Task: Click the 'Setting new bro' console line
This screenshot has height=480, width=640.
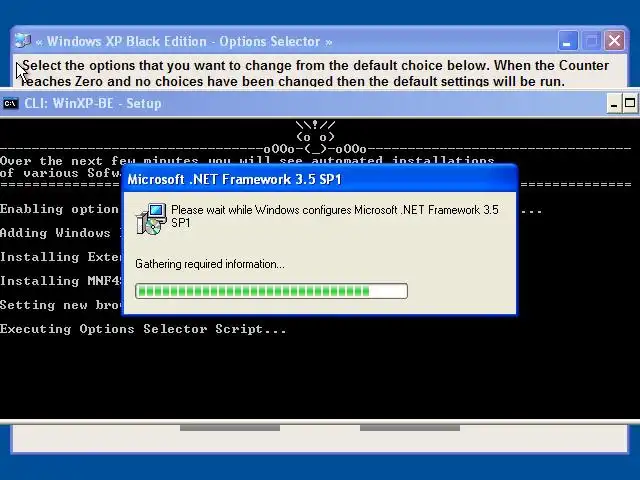Action: (x=61, y=305)
